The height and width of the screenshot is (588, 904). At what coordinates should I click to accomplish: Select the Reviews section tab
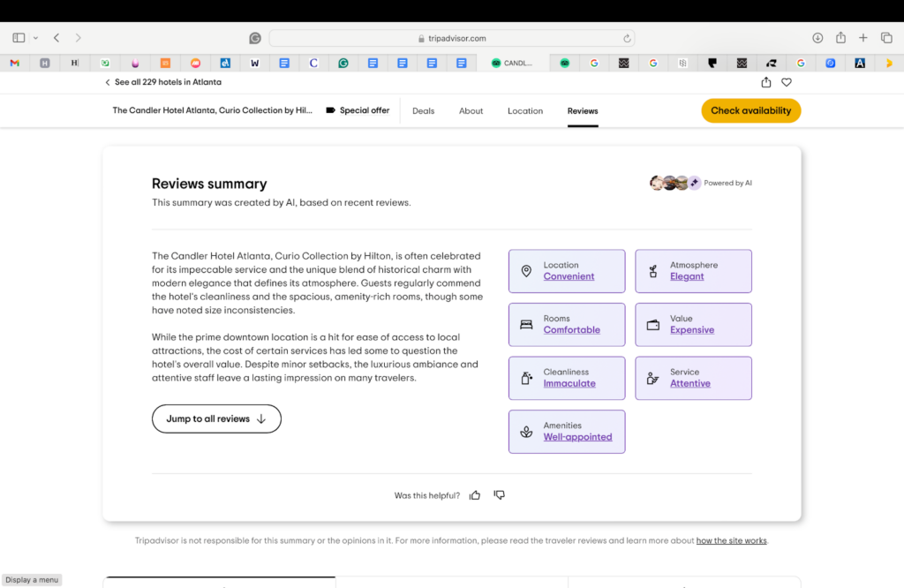point(583,110)
